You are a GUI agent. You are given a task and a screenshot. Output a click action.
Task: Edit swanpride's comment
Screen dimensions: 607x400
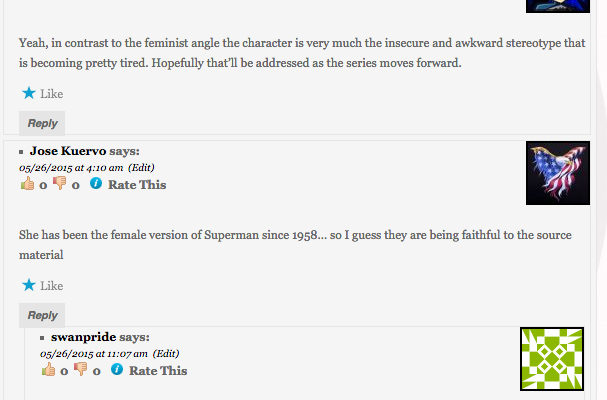click(166, 353)
